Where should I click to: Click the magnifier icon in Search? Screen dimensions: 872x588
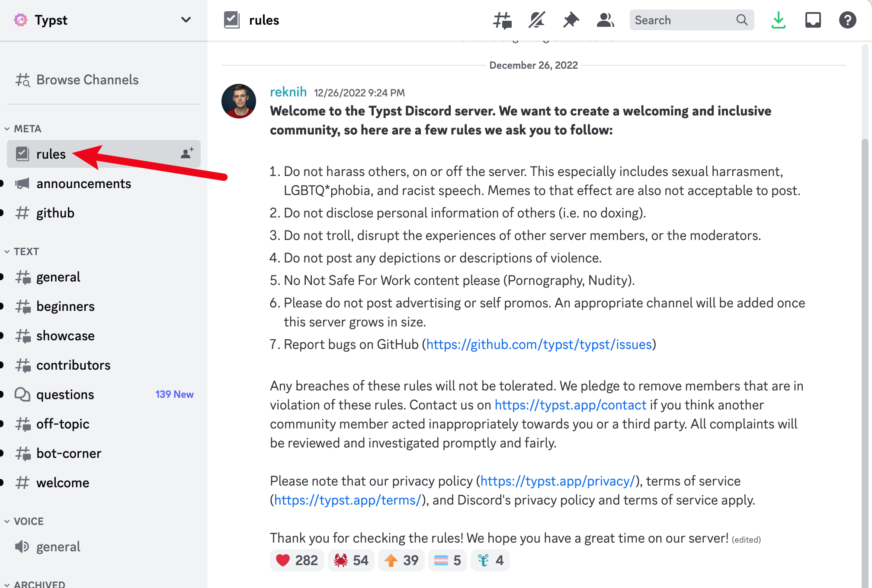pos(742,20)
